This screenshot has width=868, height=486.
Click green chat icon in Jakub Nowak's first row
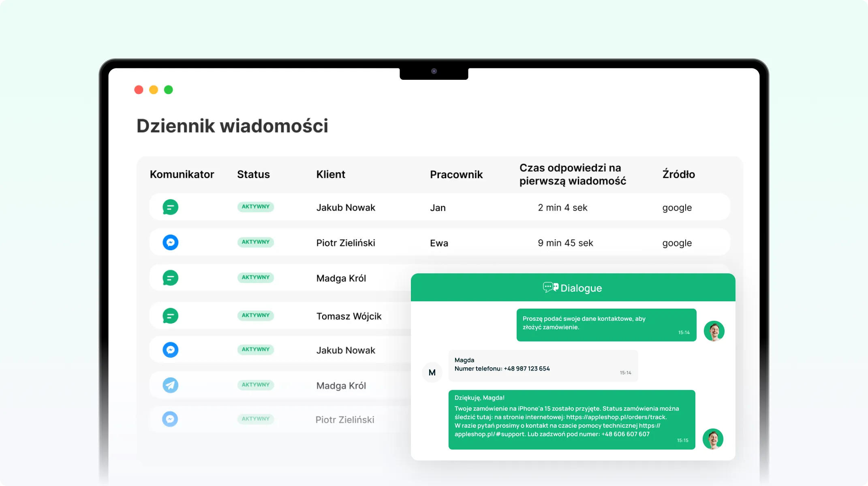click(170, 207)
